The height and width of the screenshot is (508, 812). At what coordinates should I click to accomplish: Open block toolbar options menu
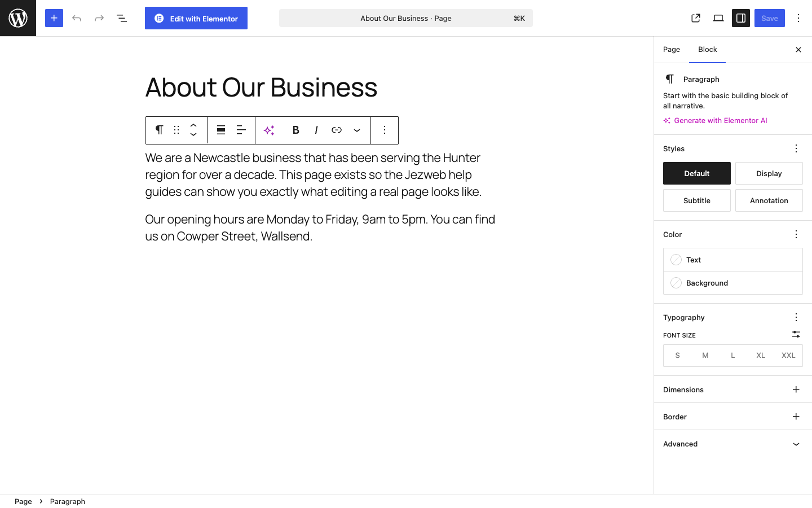pos(385,130)
